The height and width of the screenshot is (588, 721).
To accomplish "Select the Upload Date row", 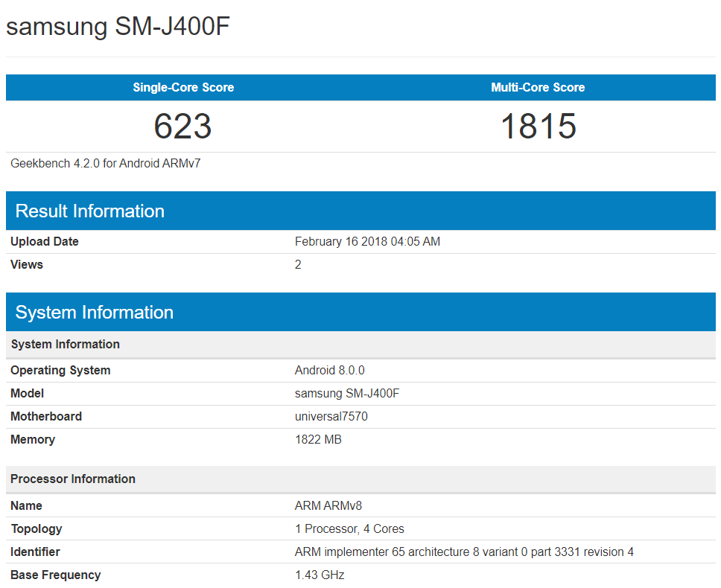I will pyautogui.click(x=45, y=241).
